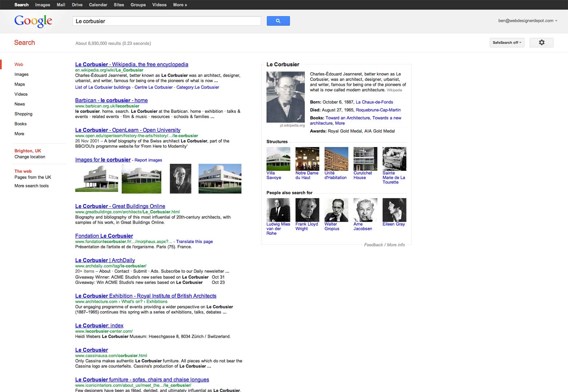
Task: Select Images in the left sidebar
Action: click(x=21, y=74)
